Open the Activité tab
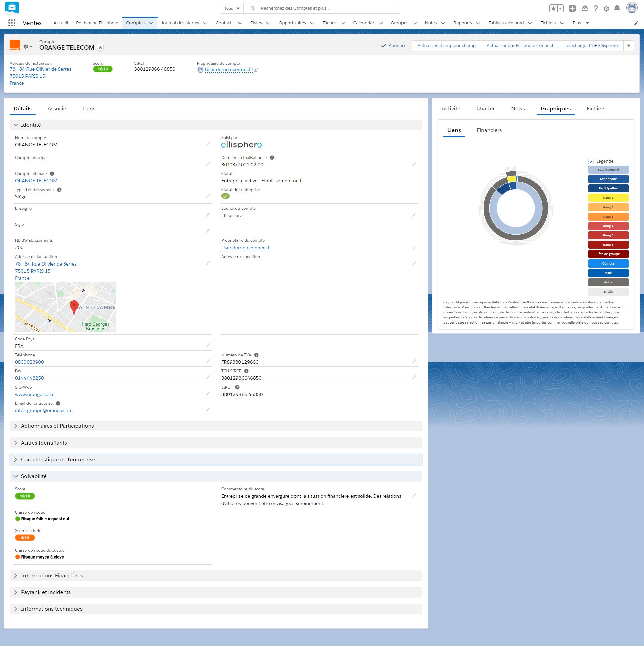This screenshot has width=644, height=646. tap(451, 109)
